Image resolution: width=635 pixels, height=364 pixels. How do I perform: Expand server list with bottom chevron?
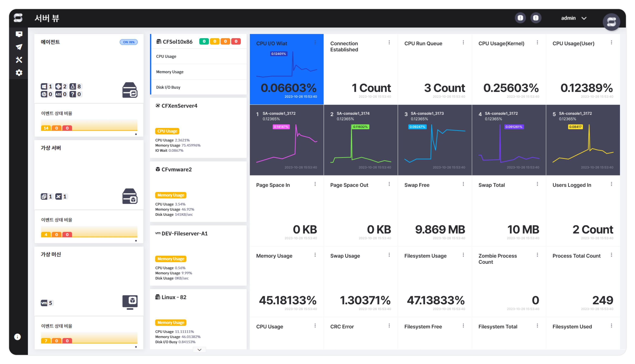(199, 350)
